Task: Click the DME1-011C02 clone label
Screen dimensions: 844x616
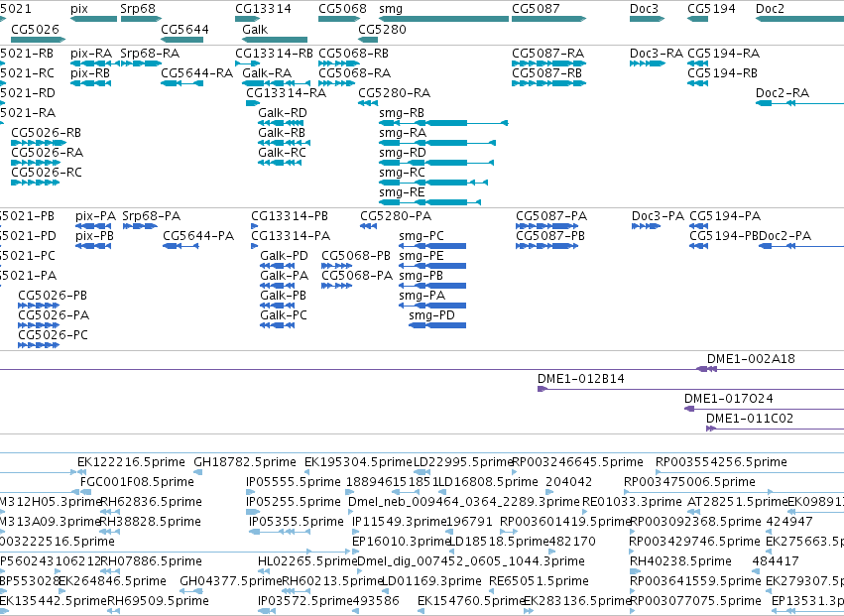Action: coord(749,419)
